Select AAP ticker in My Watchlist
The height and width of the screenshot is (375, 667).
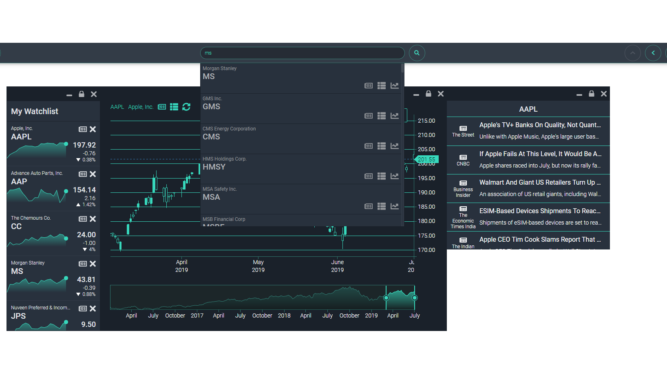coord(19,182)
